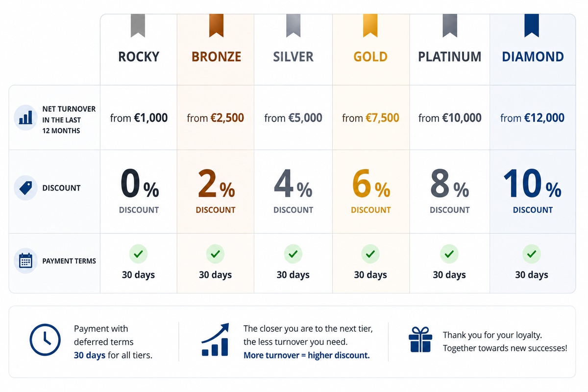This screenshot has width=588, height=392.
Task: Click the price tag discount icon
Action: coord(25,188)
